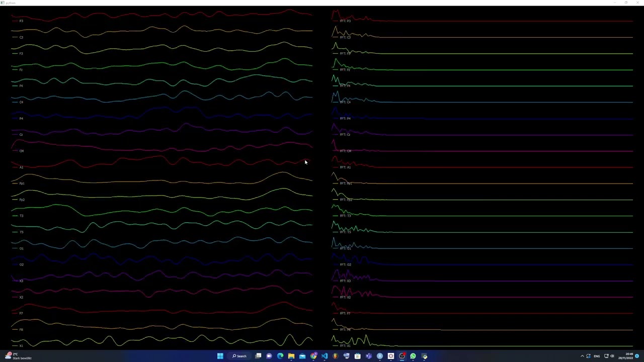Open Microsoft Teams from the taskbar

click(369, 356)
